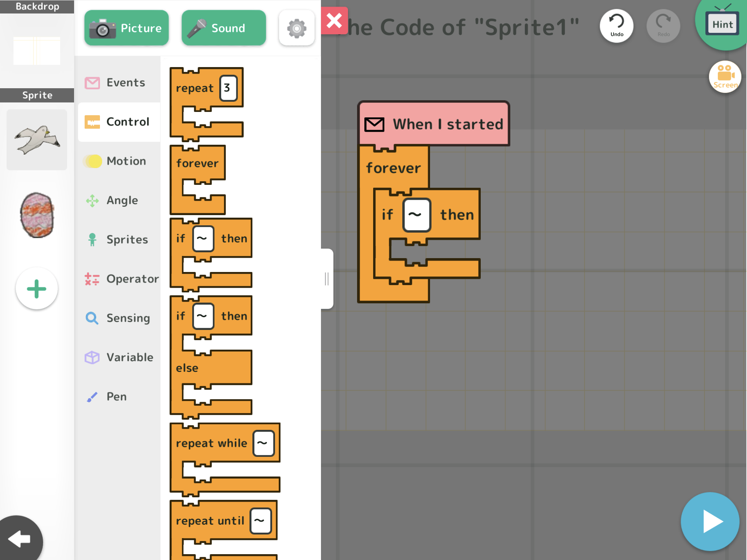
Task: Open the Picture camera button
Action: (x=126, y=28)
